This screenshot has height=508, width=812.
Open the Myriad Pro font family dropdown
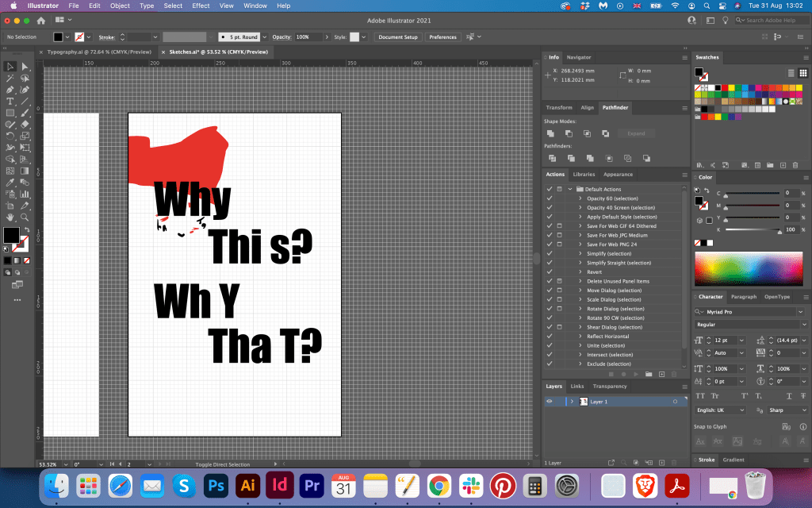pos(802,312)
